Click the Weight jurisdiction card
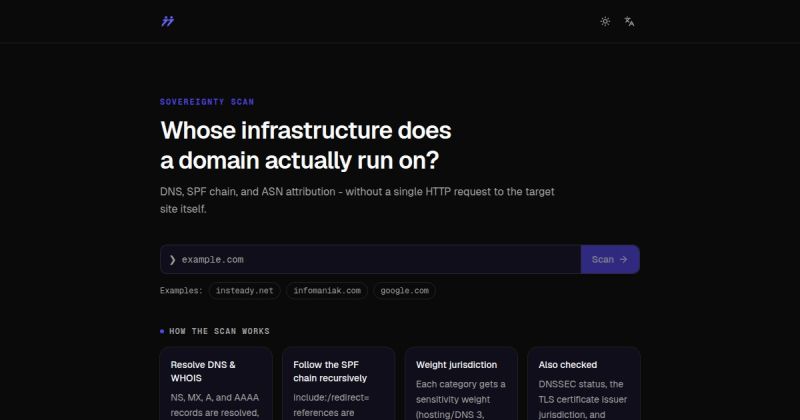 (461, 384)
